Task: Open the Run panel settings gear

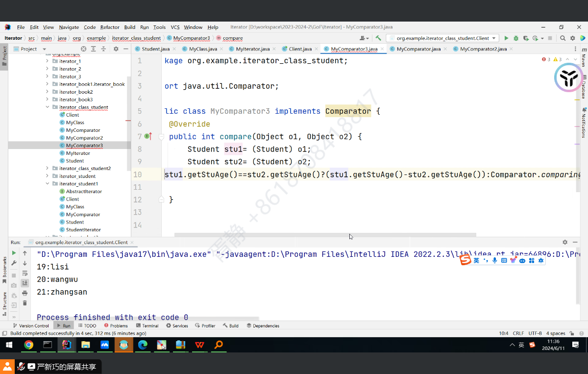Action: (565, 242)
